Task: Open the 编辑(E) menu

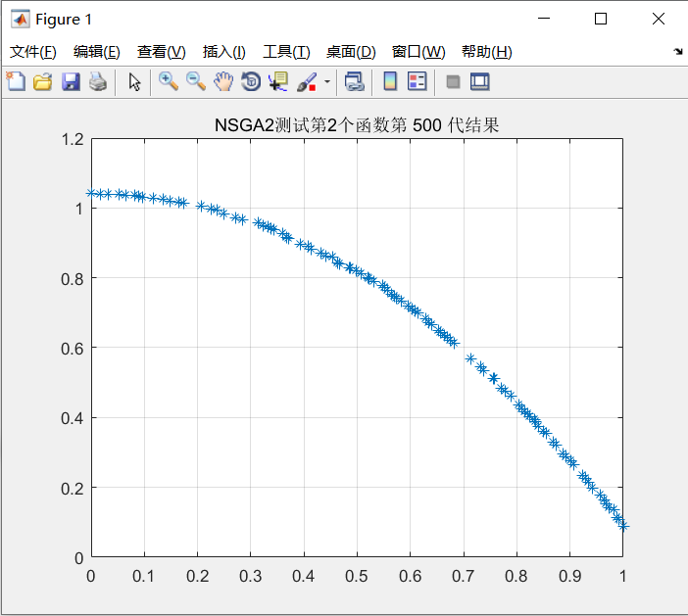Action: pos(96,52)
